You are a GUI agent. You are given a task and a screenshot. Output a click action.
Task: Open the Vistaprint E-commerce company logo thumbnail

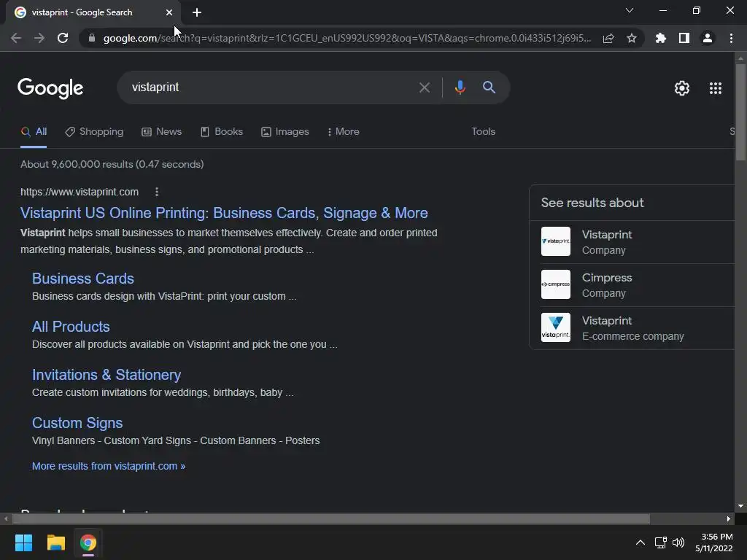click(555, 327)
